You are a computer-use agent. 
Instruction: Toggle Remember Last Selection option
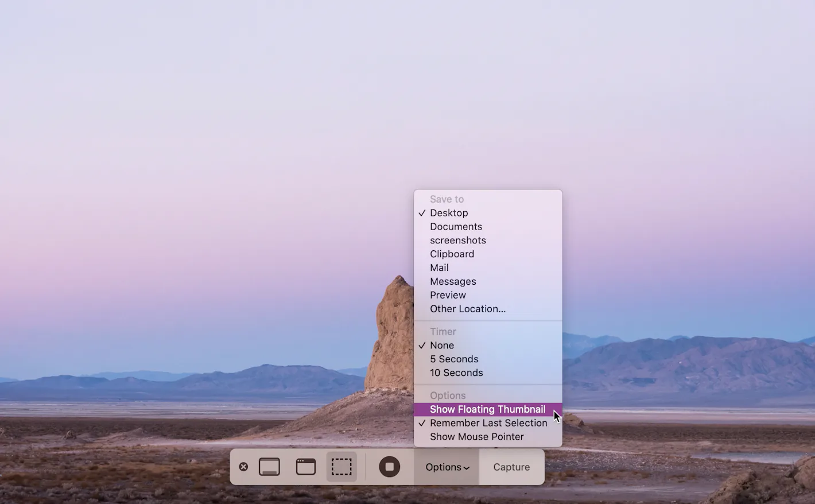click(x=488, y=423)
